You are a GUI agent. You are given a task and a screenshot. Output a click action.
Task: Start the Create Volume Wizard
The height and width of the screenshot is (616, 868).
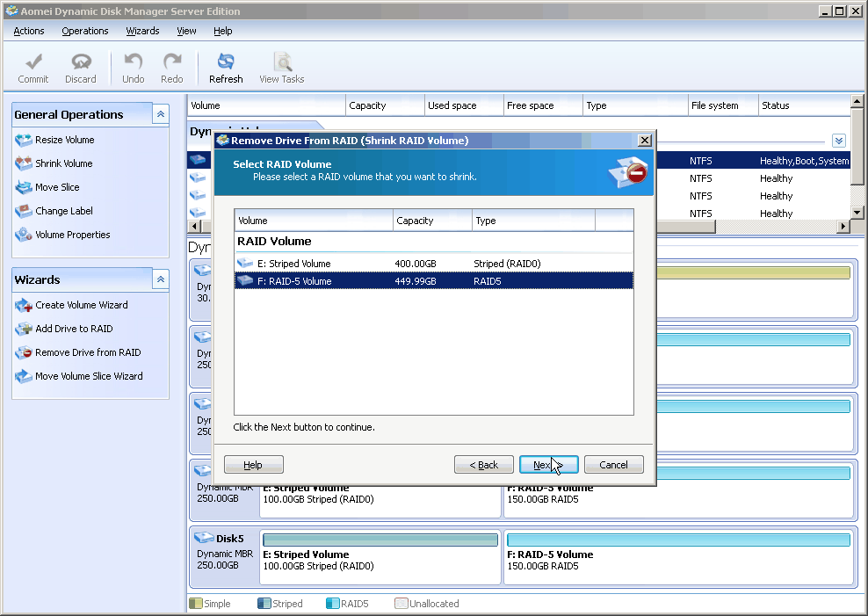81,305
